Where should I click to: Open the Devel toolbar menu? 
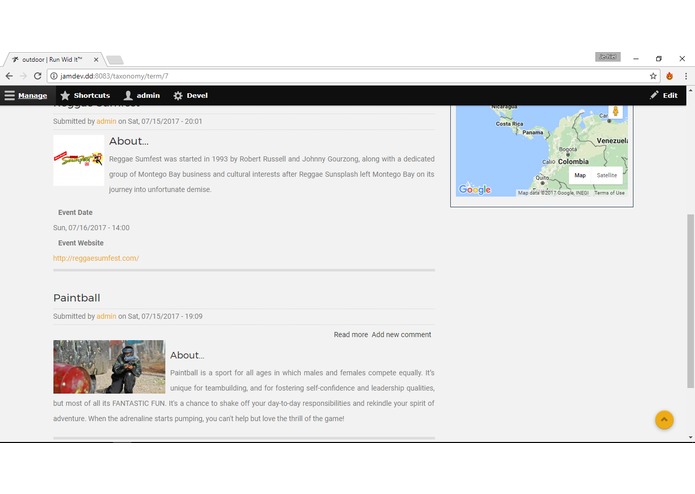(191, 95)
